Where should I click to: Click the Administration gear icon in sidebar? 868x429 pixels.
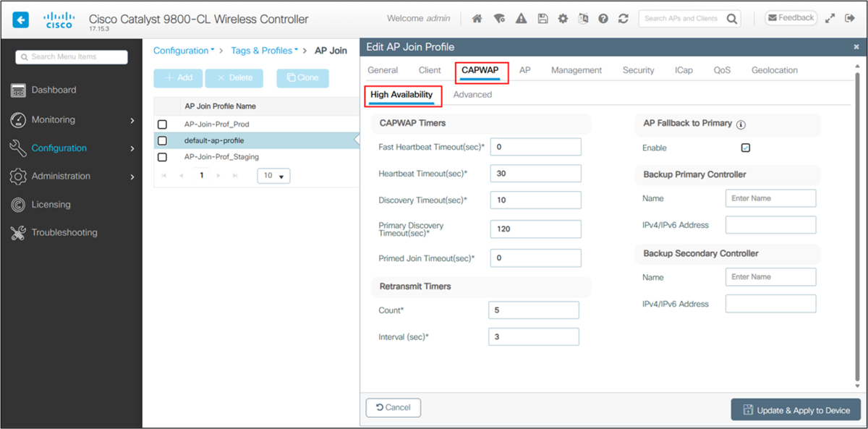pos(19,177)
